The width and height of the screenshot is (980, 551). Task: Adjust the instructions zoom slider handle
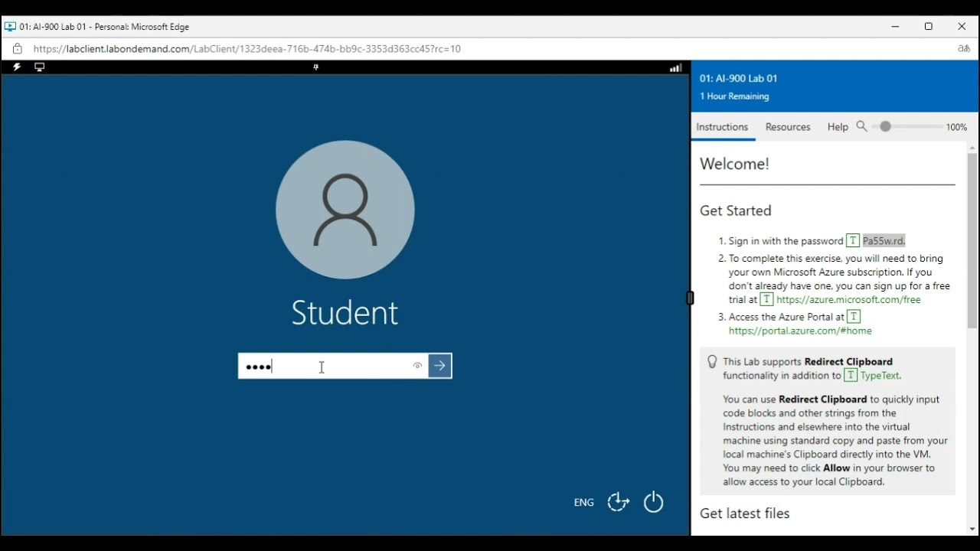pos(885,126)
